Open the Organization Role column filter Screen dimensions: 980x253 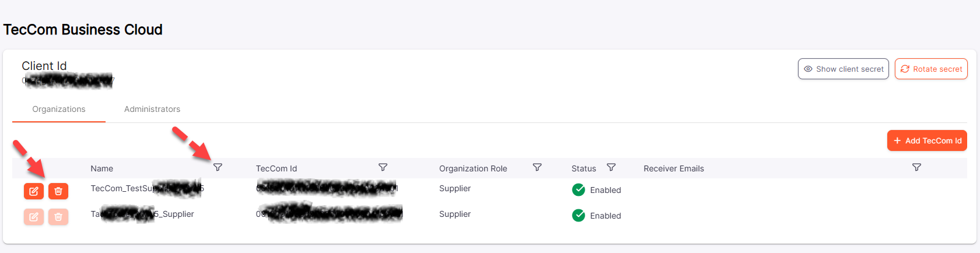[x=537, y=167]
